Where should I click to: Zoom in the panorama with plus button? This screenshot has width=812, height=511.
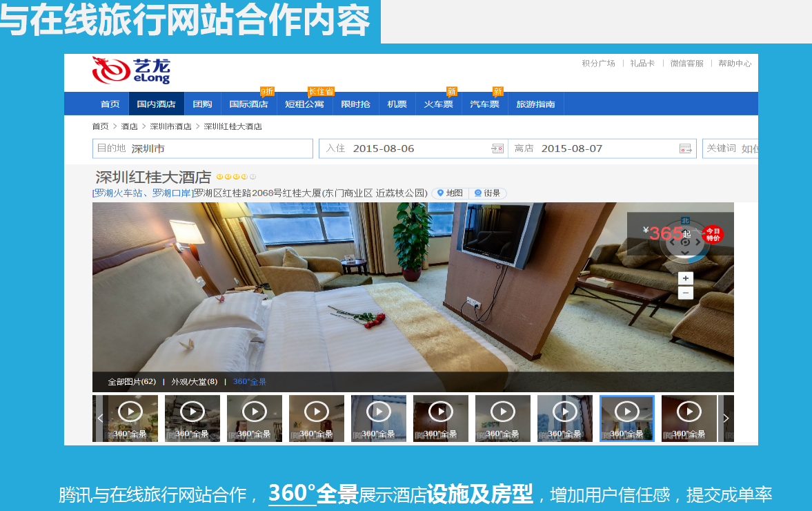click(685, 278)
